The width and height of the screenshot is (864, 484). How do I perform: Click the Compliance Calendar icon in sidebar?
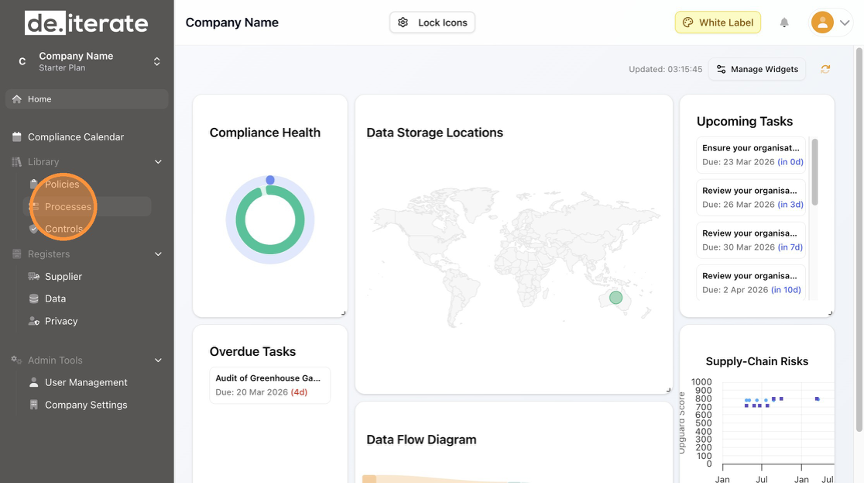[16, 137]
